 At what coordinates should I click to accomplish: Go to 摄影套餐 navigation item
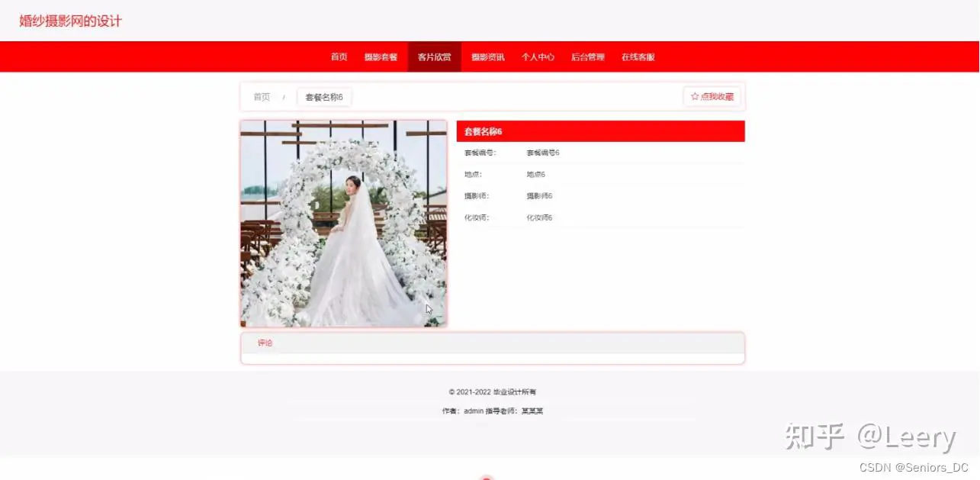(381, 57)
